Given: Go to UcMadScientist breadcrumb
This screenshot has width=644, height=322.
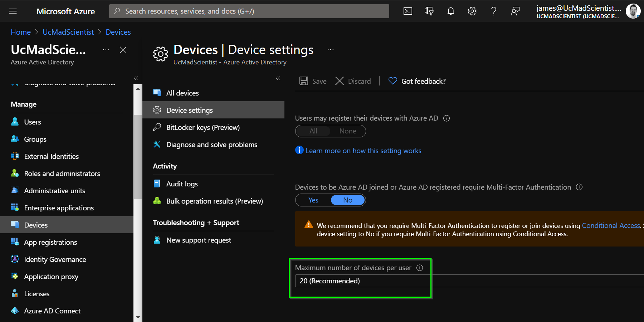Looking at the screenshot, I should tap(68, 32).
